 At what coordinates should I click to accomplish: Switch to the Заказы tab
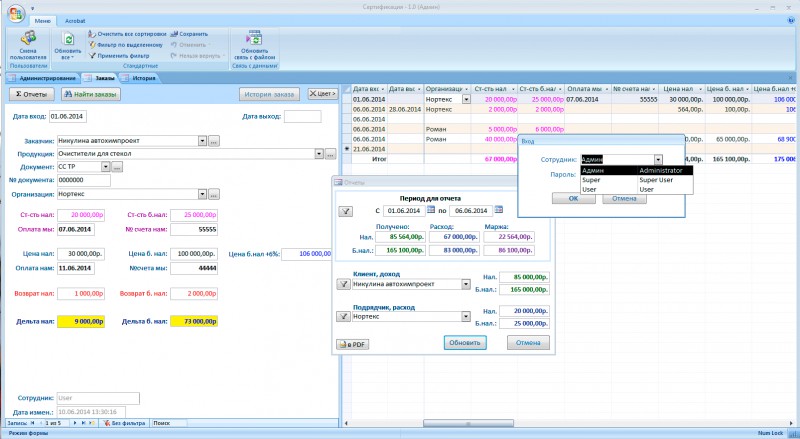(100, 78)
